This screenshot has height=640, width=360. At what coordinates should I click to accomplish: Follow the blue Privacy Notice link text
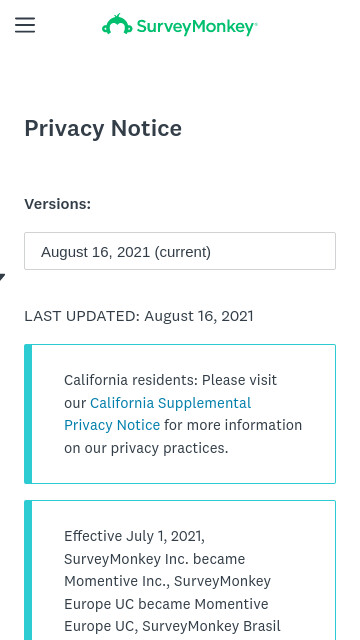[112, 425]
